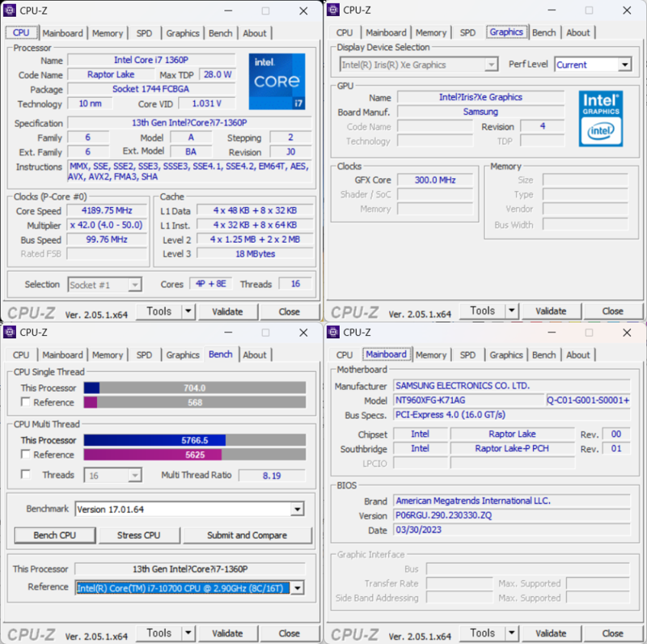
Task: Select the Graphics tab in the Mainboard-tab window
Action: click(x=506, y=355)
